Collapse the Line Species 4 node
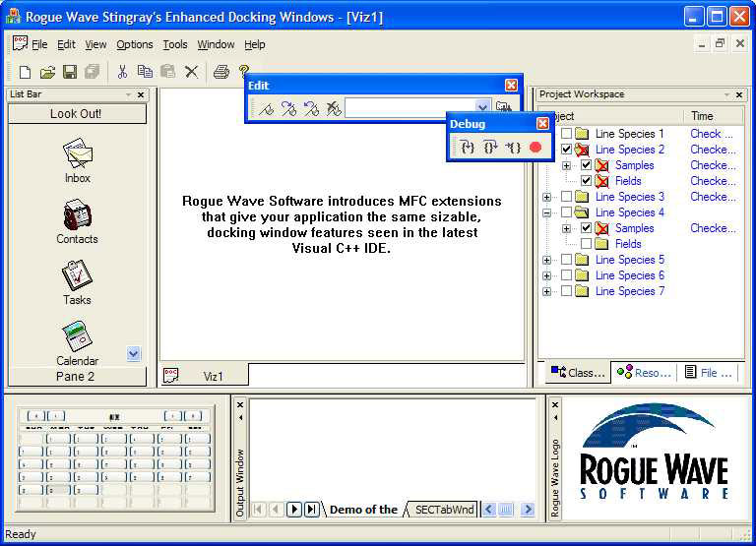The height and width of the screenshot is (546, 756). point(546,212)
